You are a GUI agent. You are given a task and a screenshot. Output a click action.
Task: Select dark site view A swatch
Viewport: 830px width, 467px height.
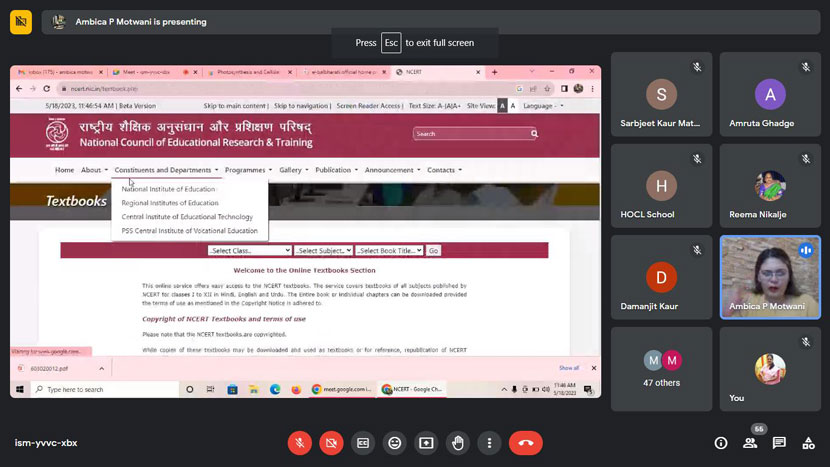[502, 106]
